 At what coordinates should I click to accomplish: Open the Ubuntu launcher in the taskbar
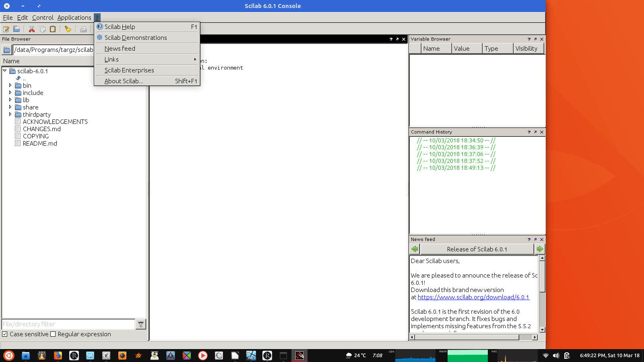[x=9, y=356]
